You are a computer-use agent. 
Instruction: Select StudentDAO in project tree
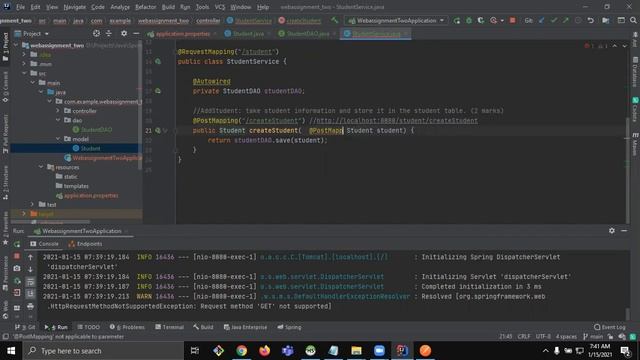pos(96,129)
